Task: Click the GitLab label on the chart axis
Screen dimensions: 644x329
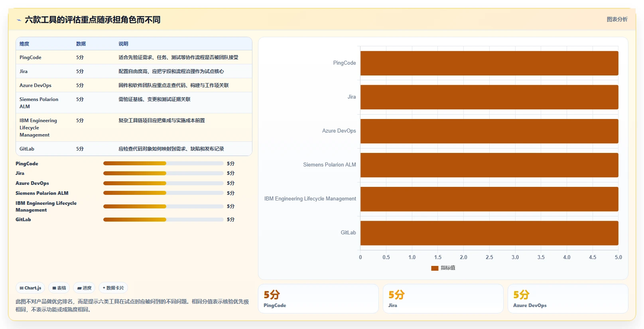Action: click(x=348, y=233)
